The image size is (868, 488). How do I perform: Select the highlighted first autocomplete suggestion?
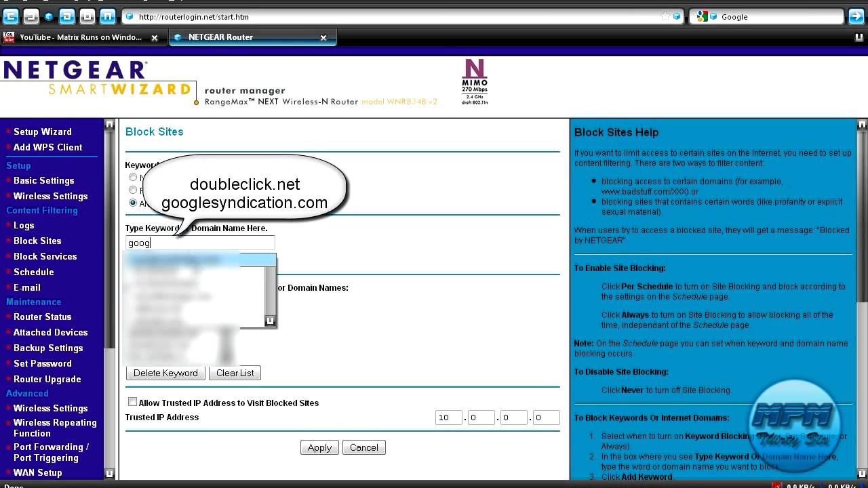tap(200, 260)
